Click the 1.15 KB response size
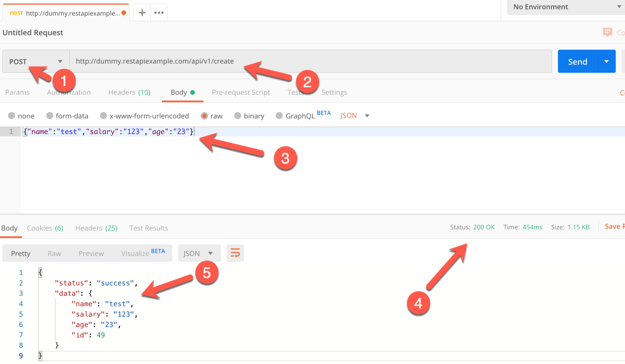 tap(578, 227)
